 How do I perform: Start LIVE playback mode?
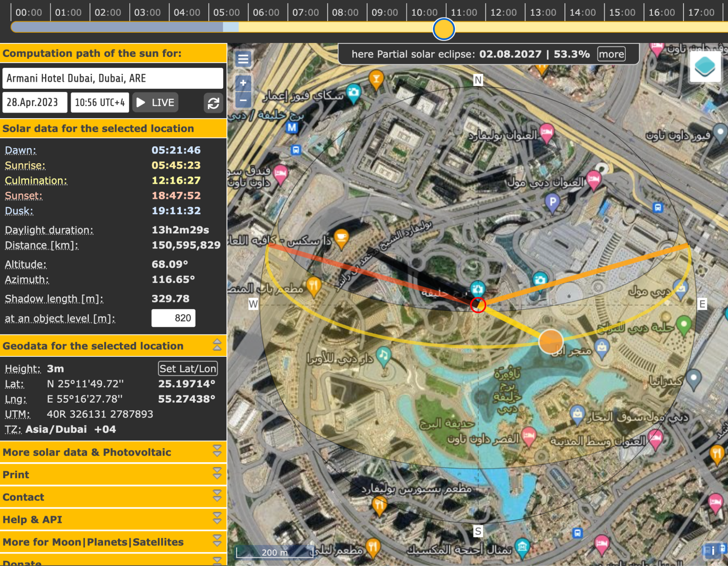point(156,103)
